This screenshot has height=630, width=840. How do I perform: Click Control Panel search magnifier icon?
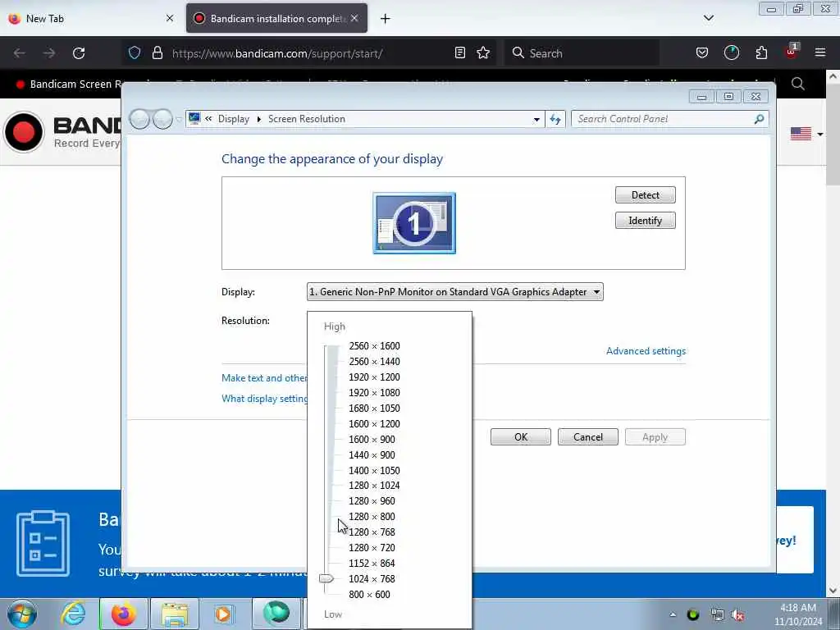[x=759, y=119]
